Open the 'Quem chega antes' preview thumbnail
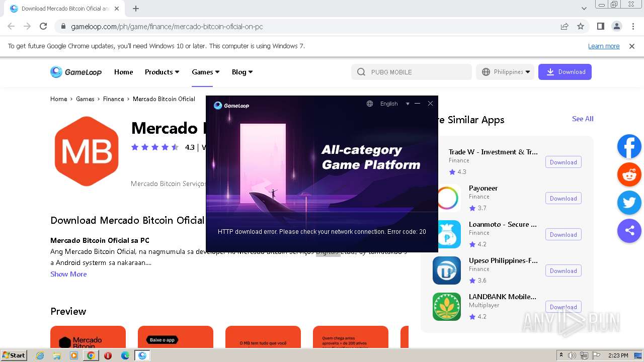Image resolution: width=644 pixels, height=362 pixels. [351, 337]
